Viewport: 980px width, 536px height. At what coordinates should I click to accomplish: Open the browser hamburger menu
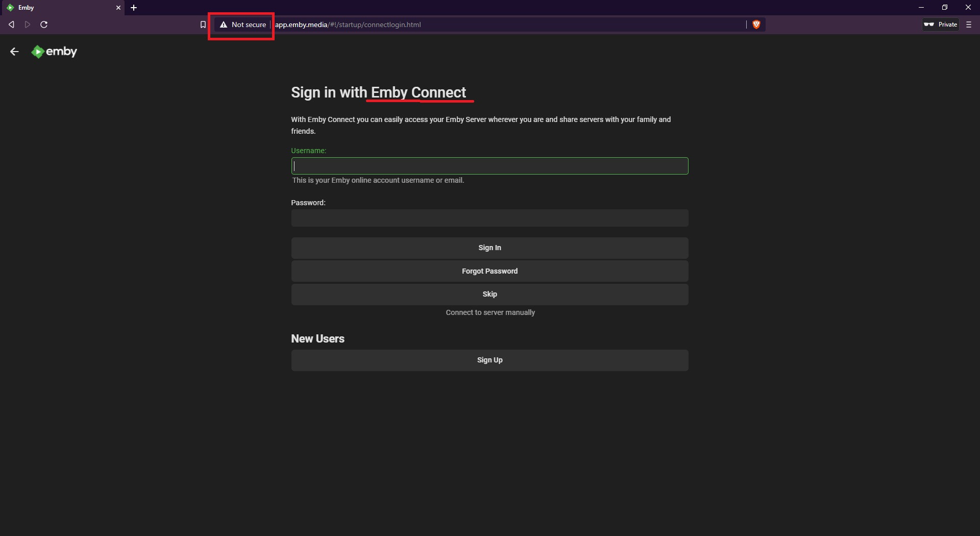(x=969, y=25)
